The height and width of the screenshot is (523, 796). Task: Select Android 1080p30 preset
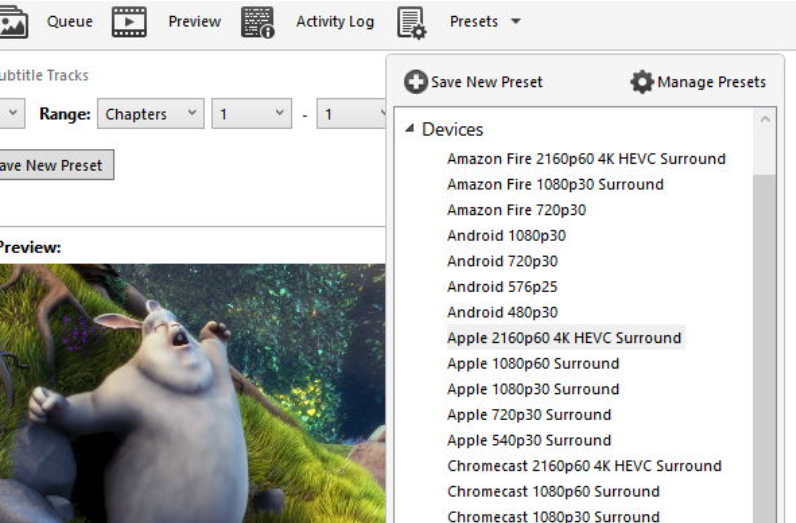(506, 236)
